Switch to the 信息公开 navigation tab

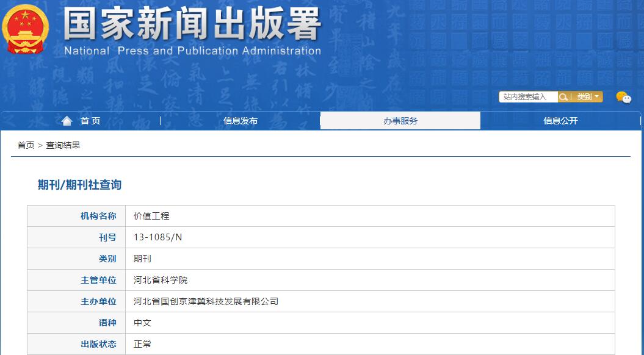click(x=560, y=121)
